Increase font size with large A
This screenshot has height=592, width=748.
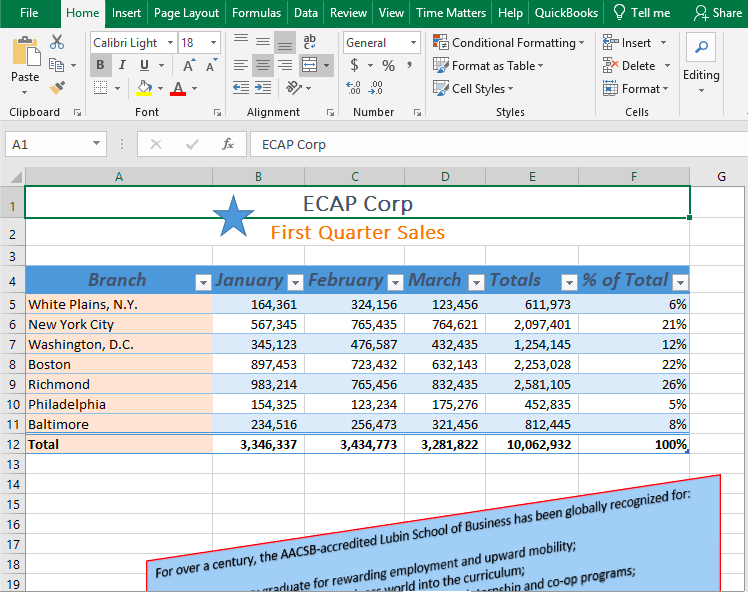(189, 65)
